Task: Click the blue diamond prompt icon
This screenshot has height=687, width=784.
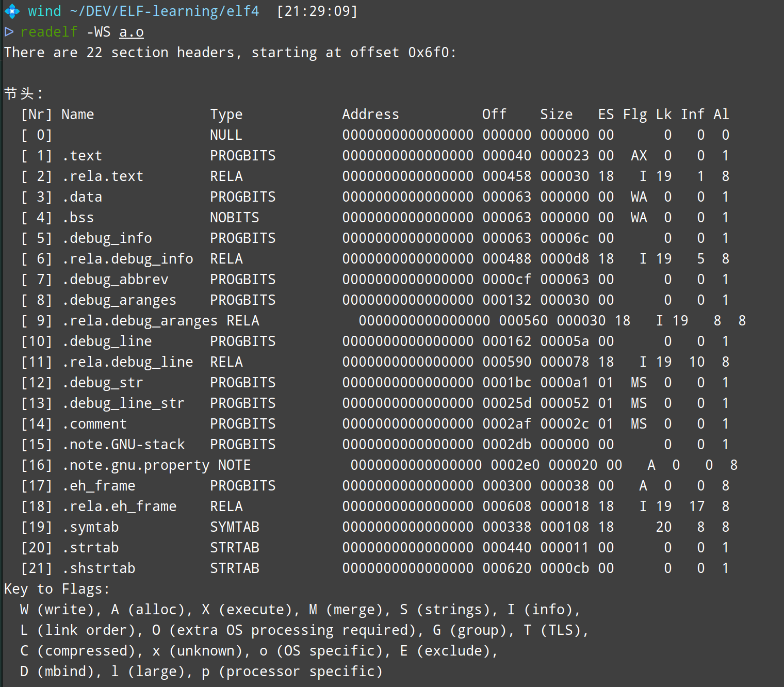Action: click(12, 11)
